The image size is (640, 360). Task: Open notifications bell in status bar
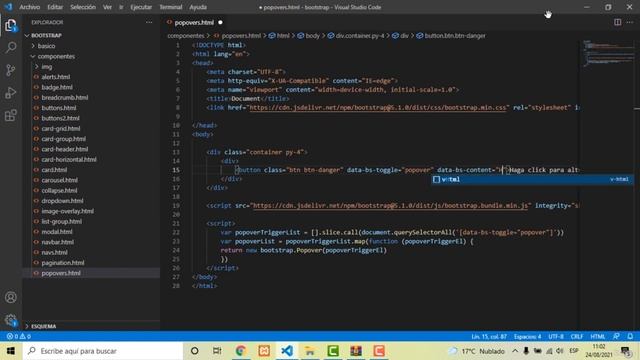click(x=630, y=336)
